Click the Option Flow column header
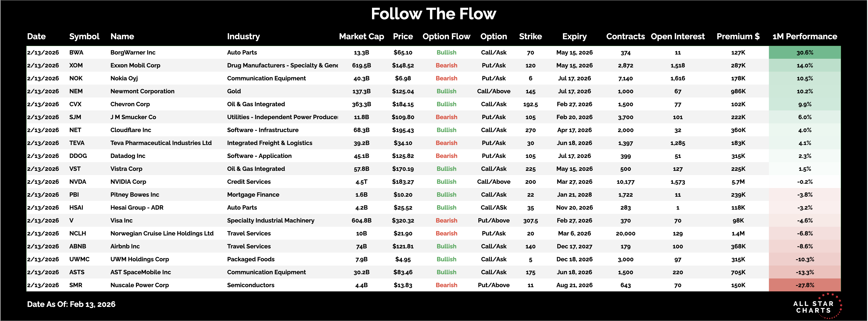Viewport: 868px width, 321px height. tap(446, 36)
